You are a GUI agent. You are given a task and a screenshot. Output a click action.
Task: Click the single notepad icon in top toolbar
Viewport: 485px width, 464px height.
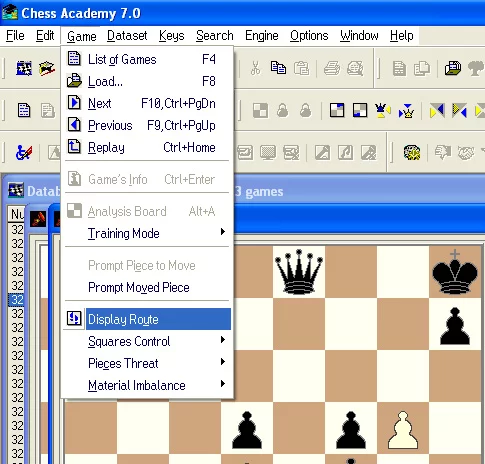pyautogui.click(x=399, y=69)
